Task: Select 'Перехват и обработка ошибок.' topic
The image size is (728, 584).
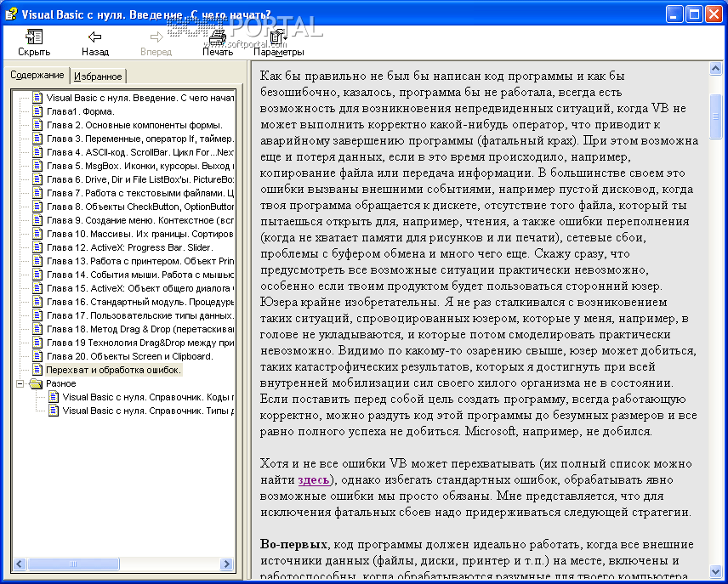Action: [113, 370]
